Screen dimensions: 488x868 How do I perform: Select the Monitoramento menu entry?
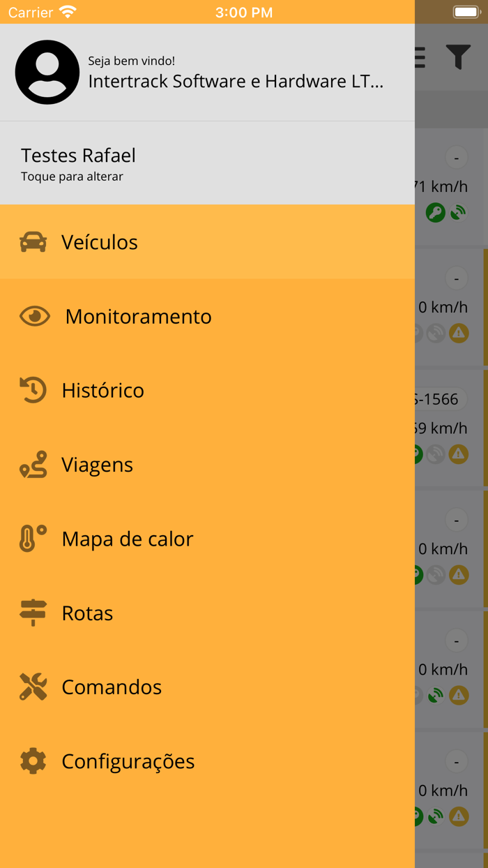coord(138,316)
